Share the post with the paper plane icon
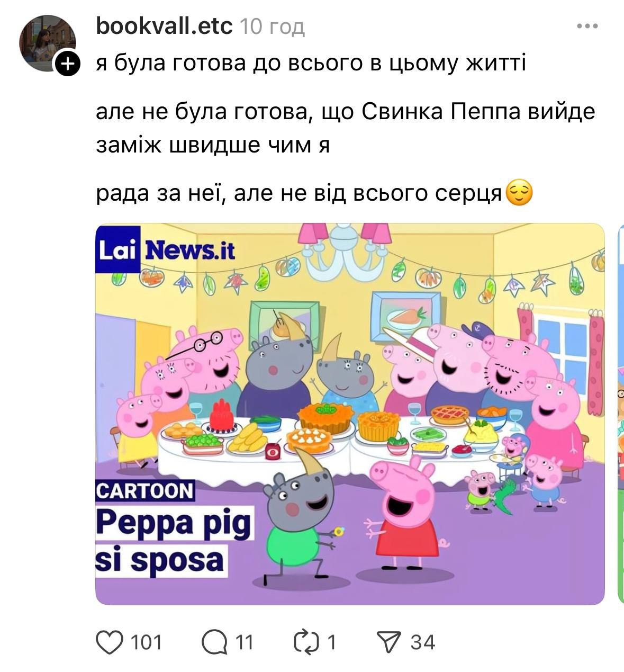The width and height of the screenshot is (624, 672). click(387, 642)
